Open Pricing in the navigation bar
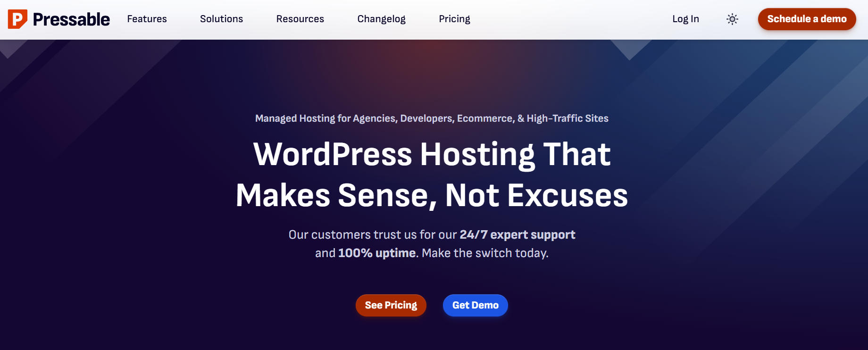The height and width of the screenshot is (350, 868). pyautogui.click(x=454, y=19)
